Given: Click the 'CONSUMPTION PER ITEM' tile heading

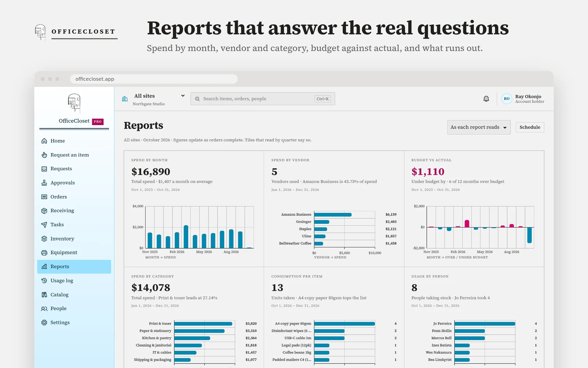Looking at the screenshot, I should coord(297,276).
